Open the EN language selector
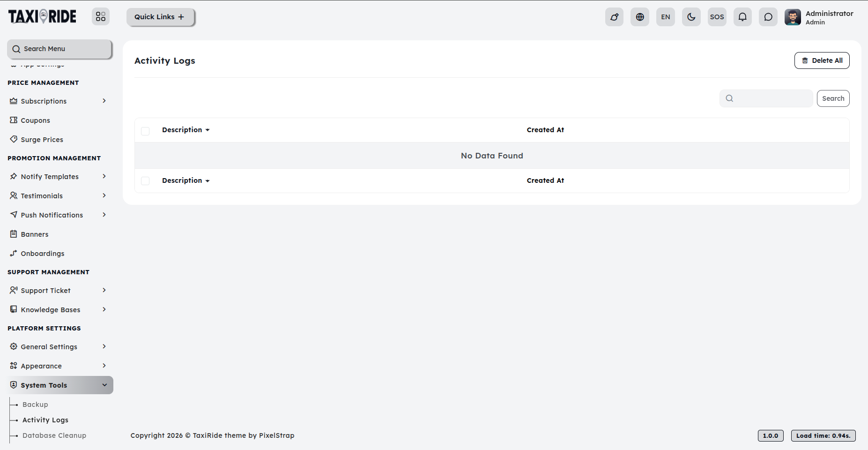868x450 pixels. (x=666, y=17)
